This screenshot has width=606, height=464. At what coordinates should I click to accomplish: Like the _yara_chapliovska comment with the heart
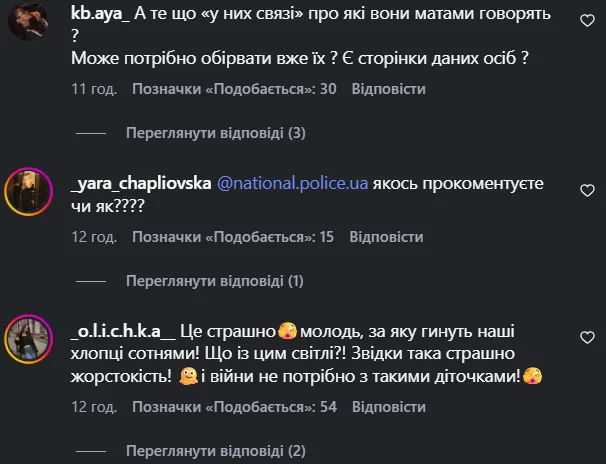point(586,190)
